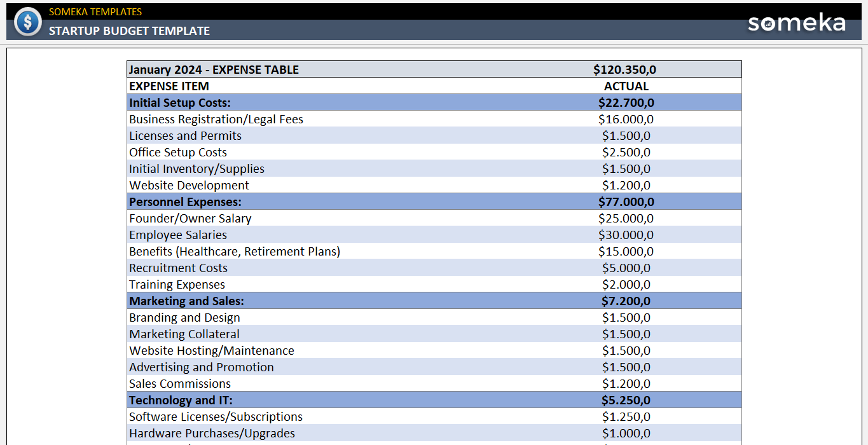The height and width of the screenshot is (445, 868).
Task: Select the Personnel Expenses: category row
Action: 434,202
